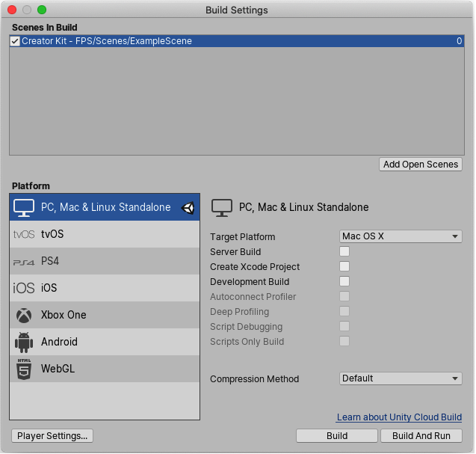Screen dimensions: 476x454
Task: Open the Target Platform dropdown
Action: [401, 236]
